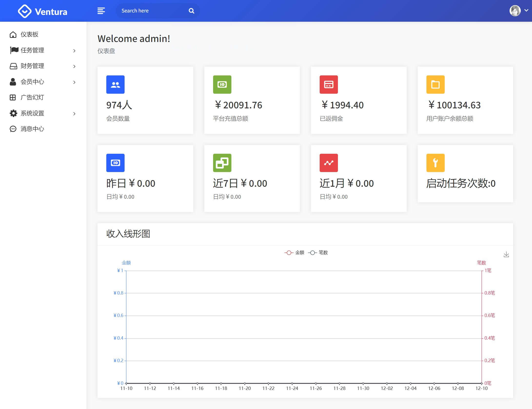The image size is (532, 409).
Task: Click the hamburger menu toggle button
Action: (100, 10)
